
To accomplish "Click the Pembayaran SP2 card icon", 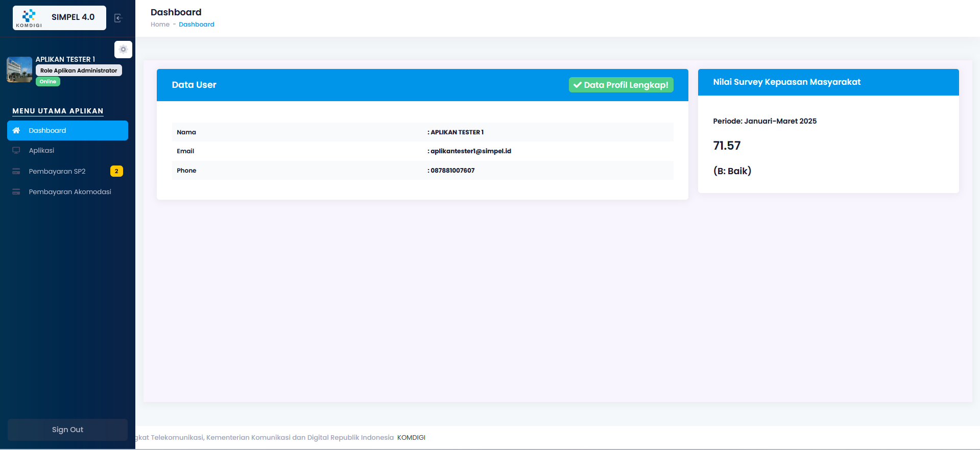I will click(16, 171).
